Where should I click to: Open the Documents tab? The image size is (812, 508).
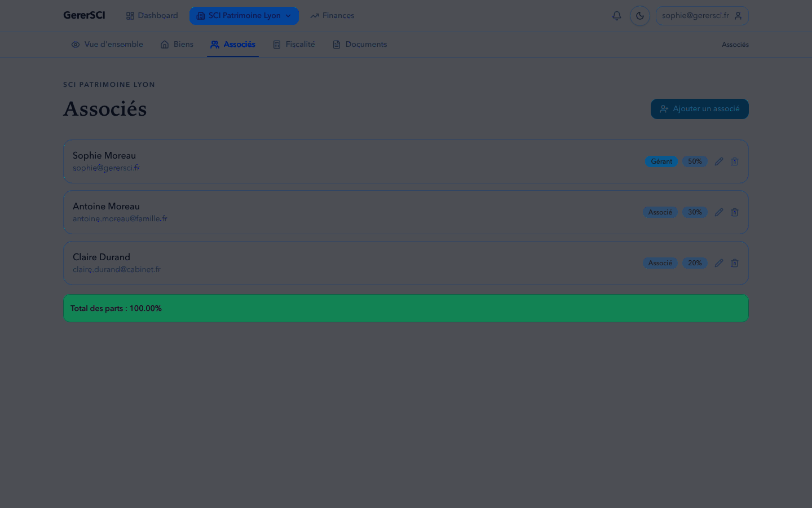(360, 45)
